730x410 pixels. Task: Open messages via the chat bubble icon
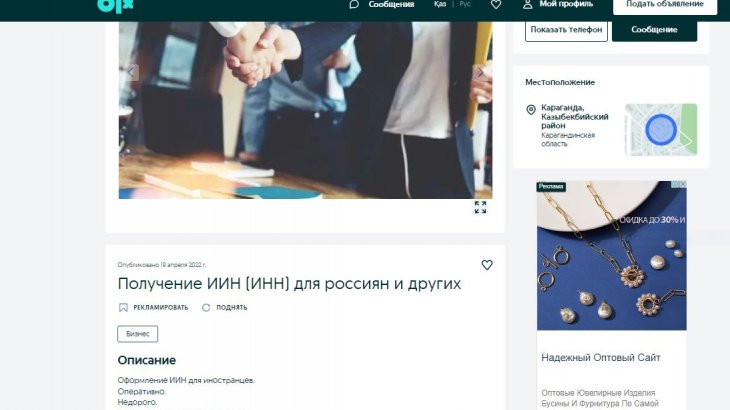pyautogui.click(x=354, y=5)
